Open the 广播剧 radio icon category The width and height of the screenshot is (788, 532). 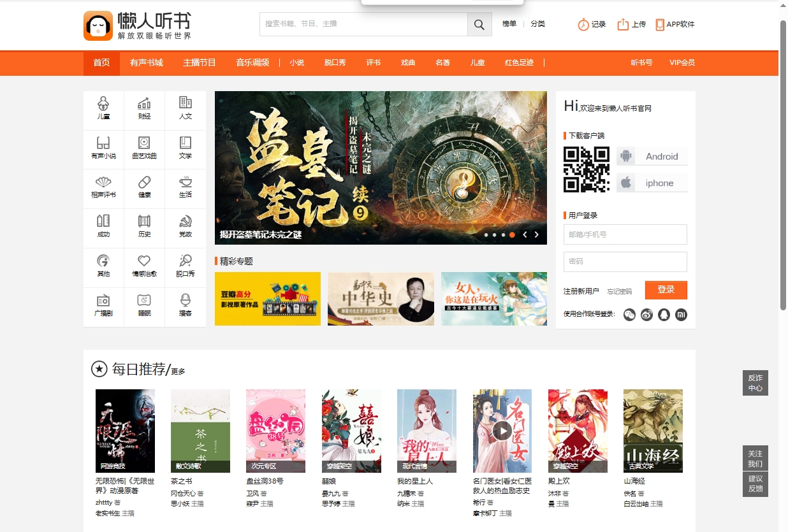point(103,305)
